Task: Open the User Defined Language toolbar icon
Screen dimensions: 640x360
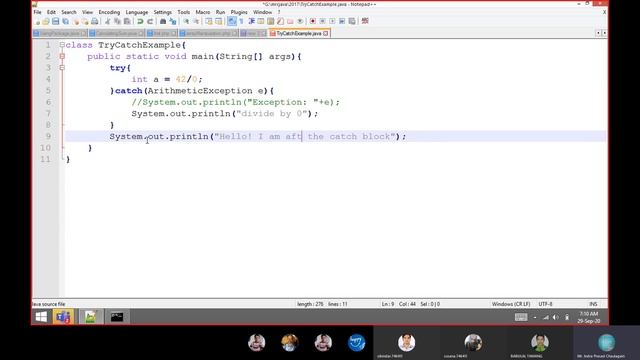Action: [260, 21]
